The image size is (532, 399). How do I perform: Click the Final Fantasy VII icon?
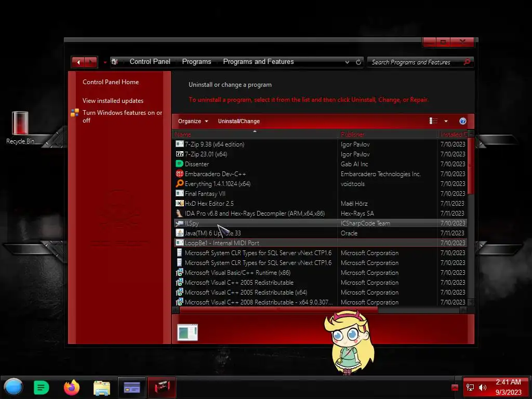click(179, 193)
